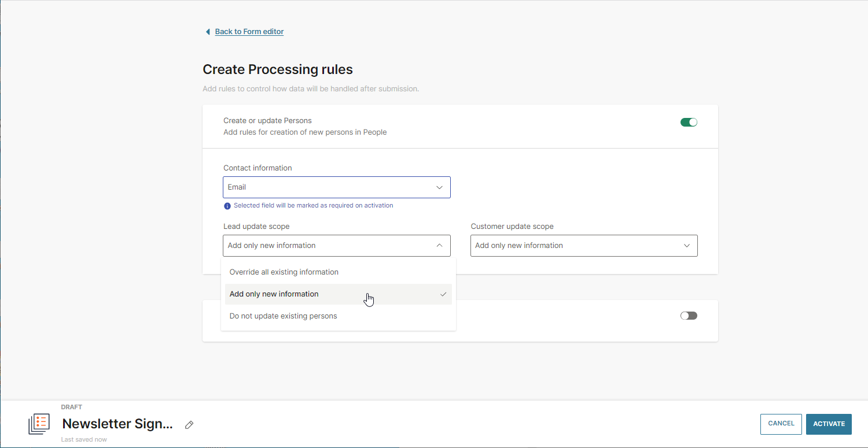Click the form list icon in bottom bar
Viewport: 868px width, 448px height.
39,424
